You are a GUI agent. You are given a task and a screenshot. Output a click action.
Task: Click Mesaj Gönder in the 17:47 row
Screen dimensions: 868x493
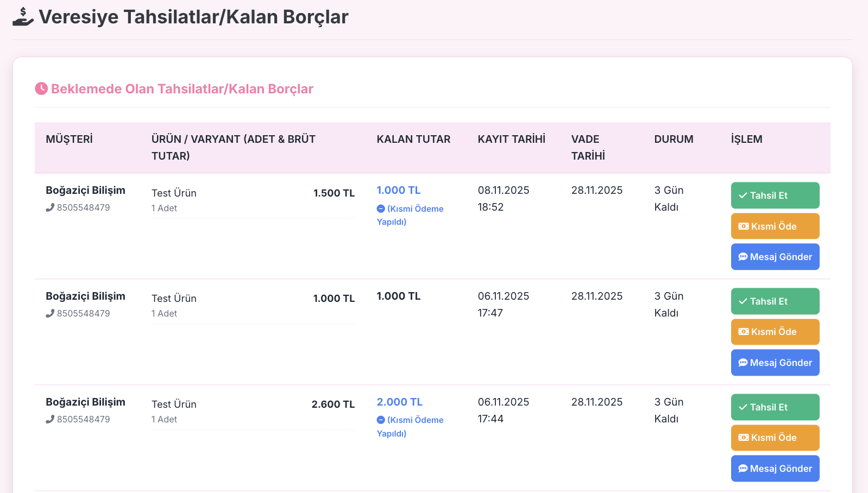775,363
